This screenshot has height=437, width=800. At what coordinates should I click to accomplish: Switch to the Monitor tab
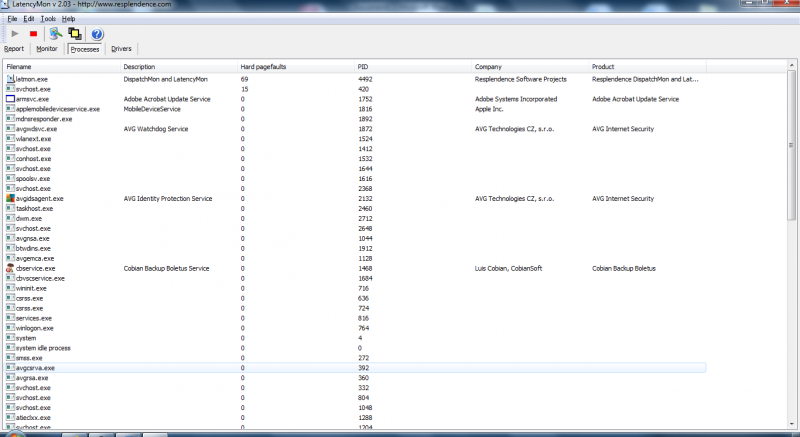coord(46,49)
